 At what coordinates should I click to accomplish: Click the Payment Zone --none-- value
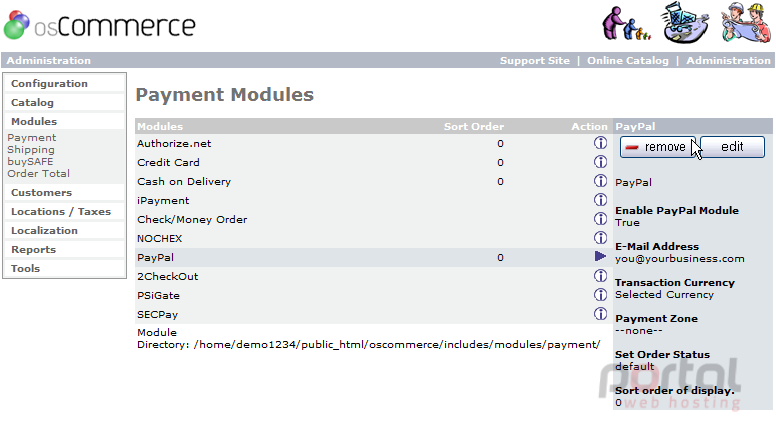[x=638, y=330]
